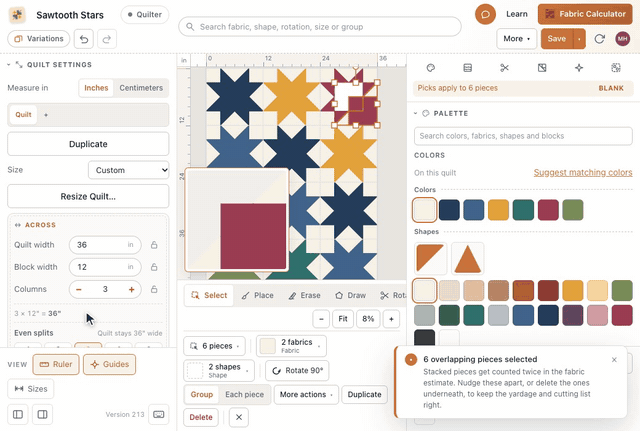Pick the isosceles triangle shape
This screenshot has width=640, height=431.
click(x=468, y=258)
